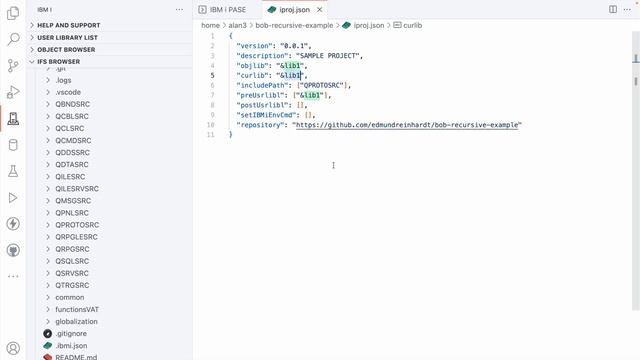Open Source Control view icon
Image resolution: width=640 pixels, height=360 pixels.
tap(13, 66)
